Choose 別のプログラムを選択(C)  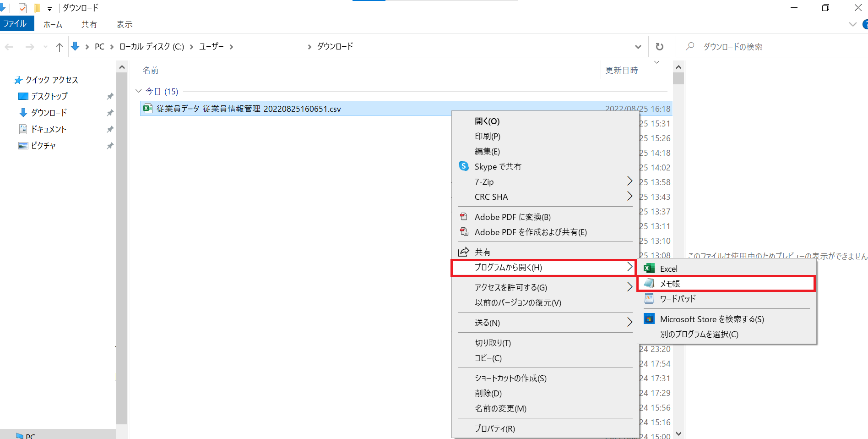pos(699,334)
